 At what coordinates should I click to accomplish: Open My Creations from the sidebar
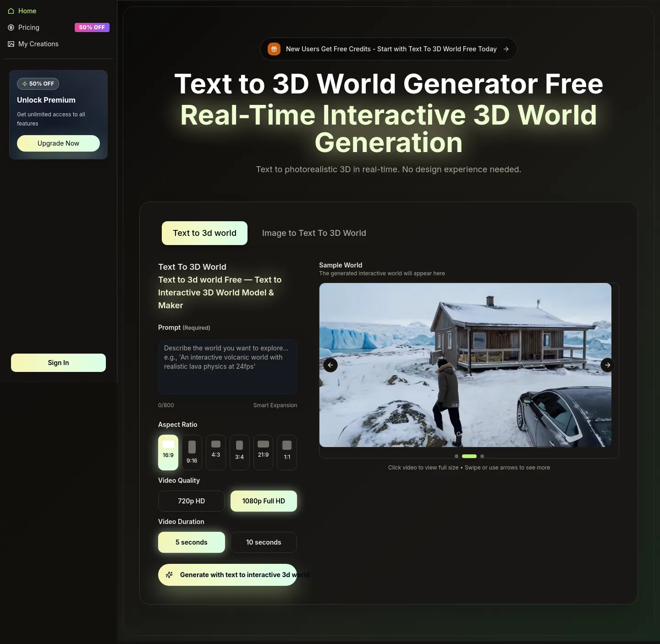58,44
